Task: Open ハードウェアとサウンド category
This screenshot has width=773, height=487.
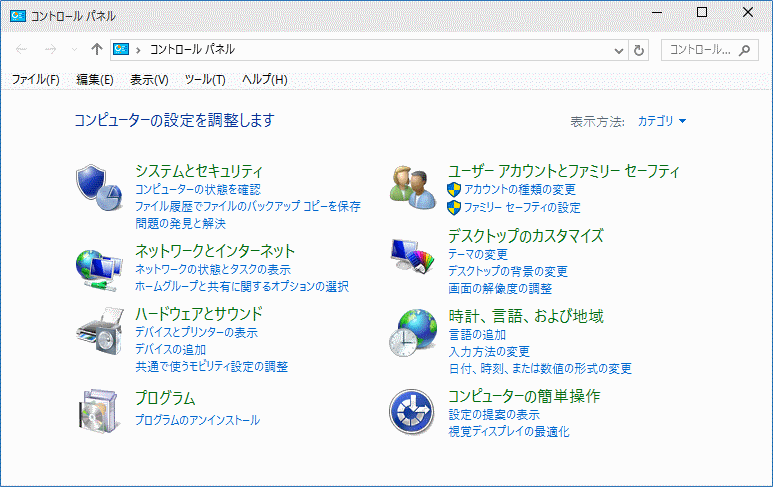Action: click(199, 314)
